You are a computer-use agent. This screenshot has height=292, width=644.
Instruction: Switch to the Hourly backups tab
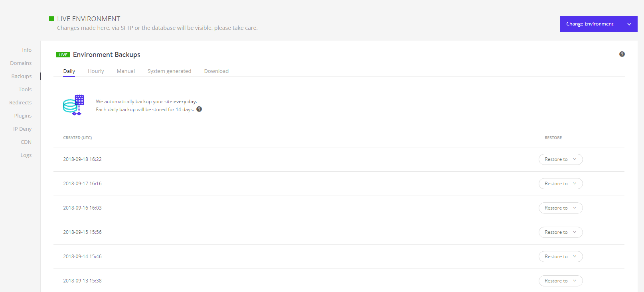pos(96,71)
